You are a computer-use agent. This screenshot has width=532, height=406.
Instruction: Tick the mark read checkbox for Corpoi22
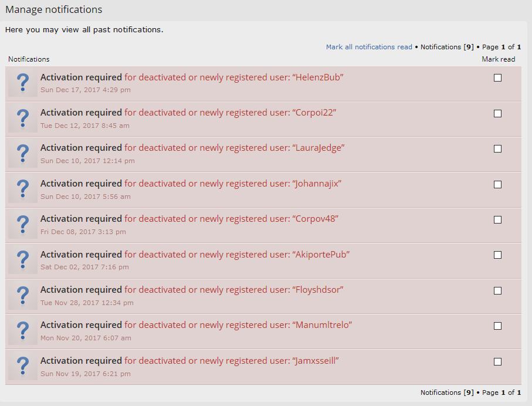(x=497, y=113)
